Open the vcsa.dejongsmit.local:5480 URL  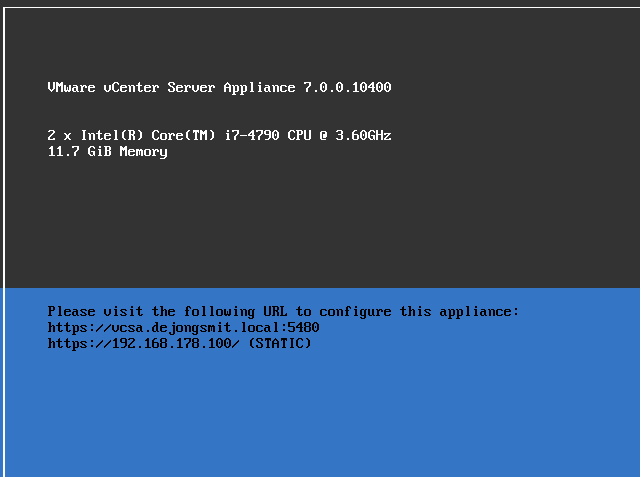click(183, 328)
